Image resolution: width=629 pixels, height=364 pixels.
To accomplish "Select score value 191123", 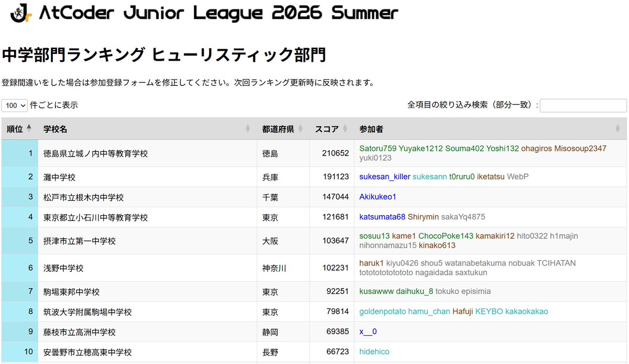I will click(x=335, y=177).
